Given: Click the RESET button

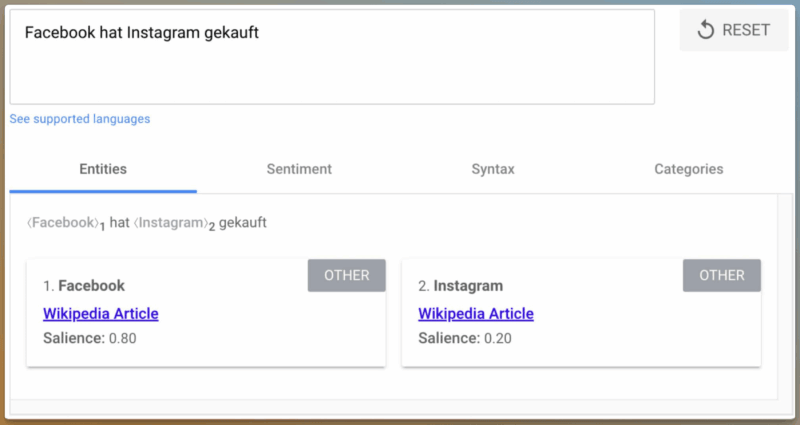Looking at the screenshot, I should coord(734,30).
